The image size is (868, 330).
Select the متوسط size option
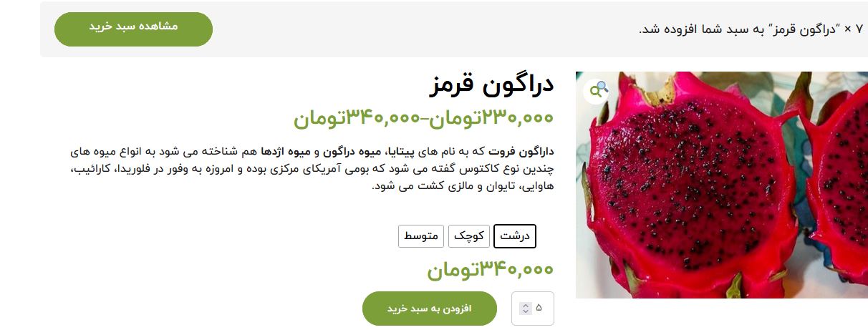point(421,236)
